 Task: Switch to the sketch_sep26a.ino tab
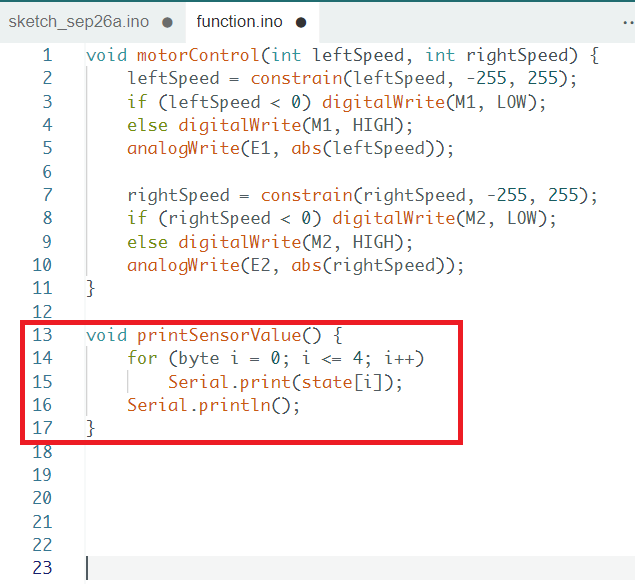tap(79, 21)
